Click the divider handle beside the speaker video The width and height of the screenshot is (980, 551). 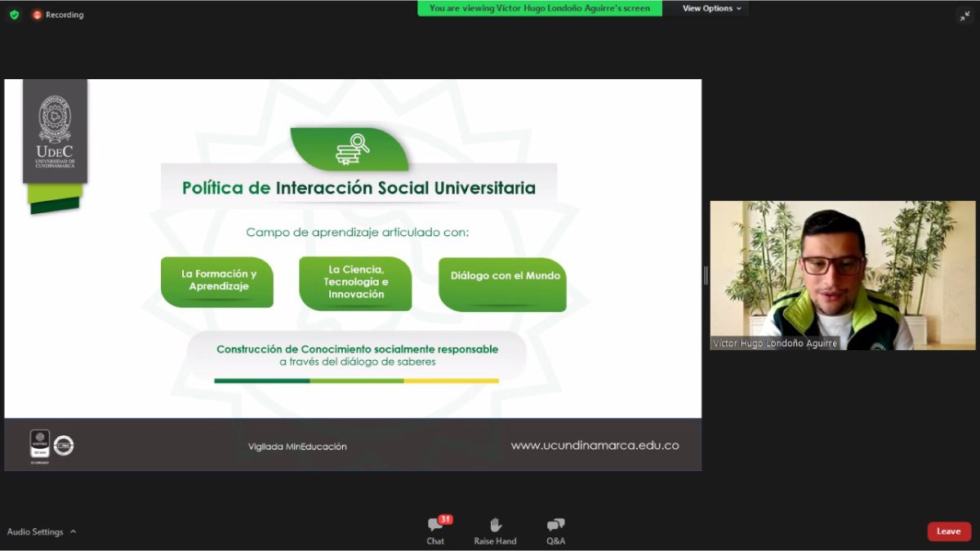pyautogui.click(x=706, y=275)
